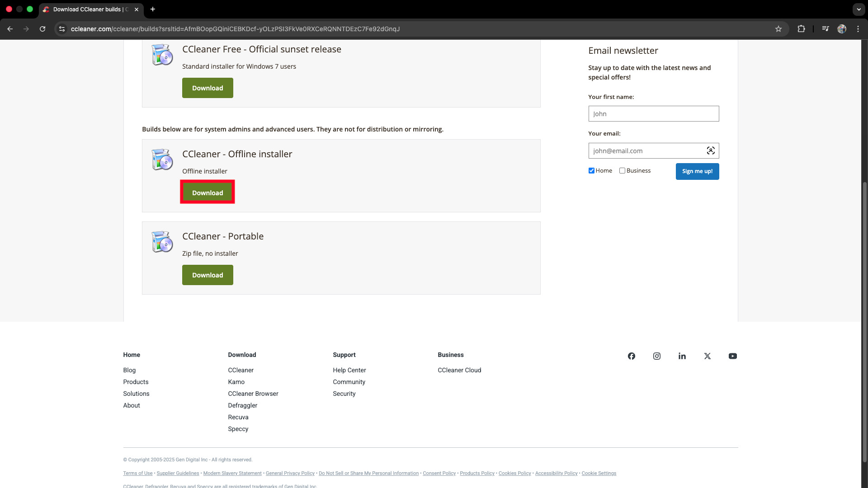Toggle the bookmark star in the address bar
Viewport: 868px width, 488px height.
(x=778, y=28)
